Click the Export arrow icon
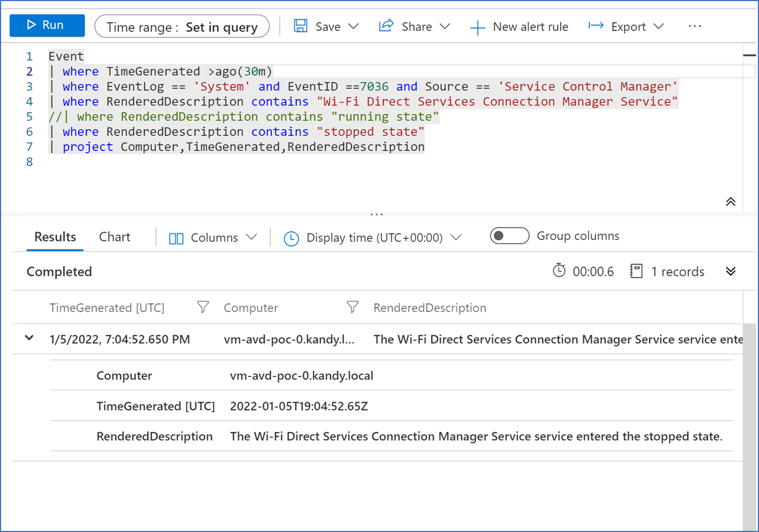 point(596,26)
